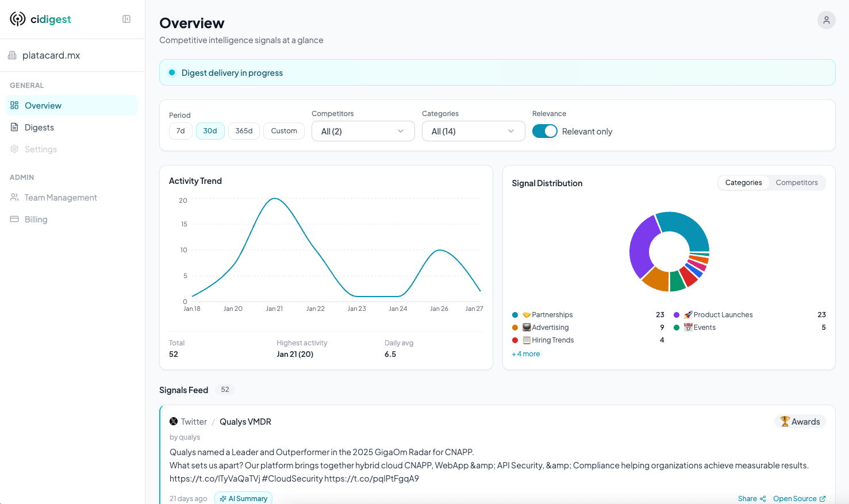Viewport: 849px width, 504px height.
Task: Click the Billing card icon
Action: pos(14,219)
